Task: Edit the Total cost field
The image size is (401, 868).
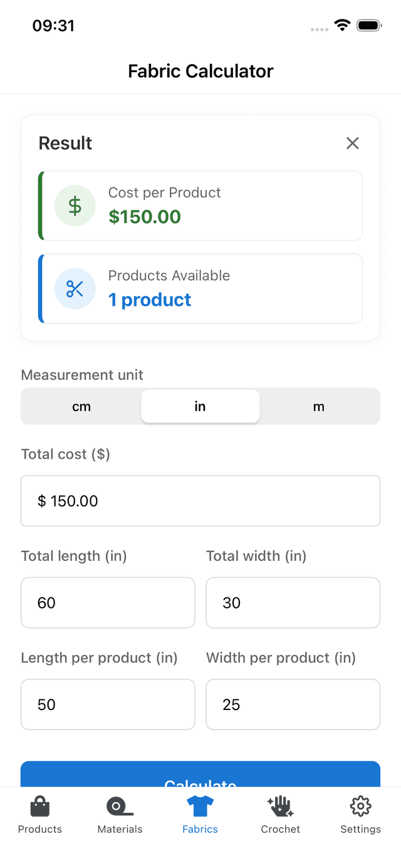Action: (200, 501)
